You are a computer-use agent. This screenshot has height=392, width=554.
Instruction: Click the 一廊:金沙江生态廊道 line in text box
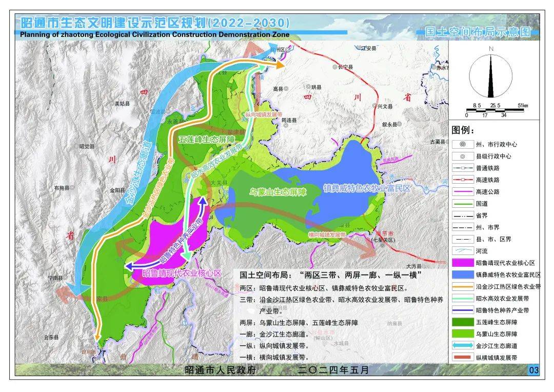pyautogui.click(x=275, y=334)
